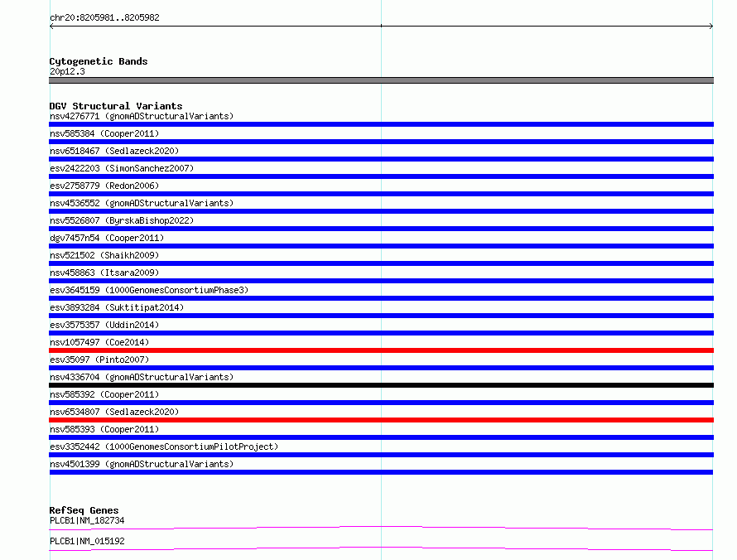Viewport: 737px width, 560px height.
Task: Click variant dgv7457n54 (Cooper2011)
Action: [107, 238]
